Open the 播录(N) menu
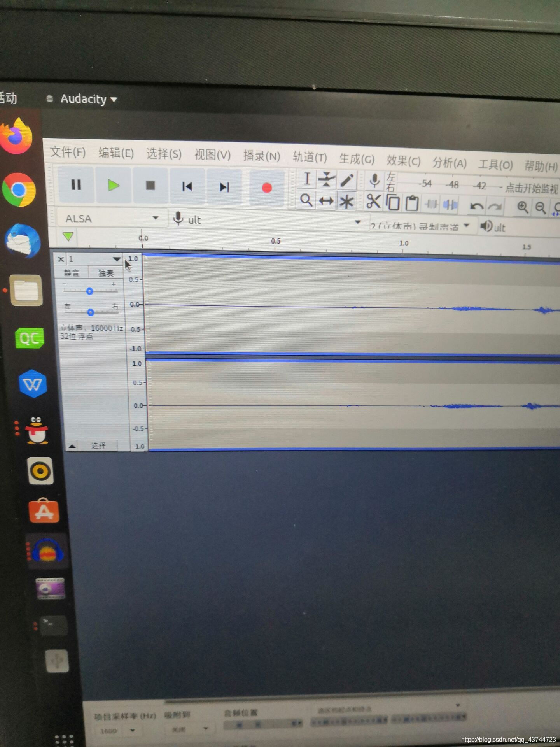560x747 pixels. pos(261,156)
